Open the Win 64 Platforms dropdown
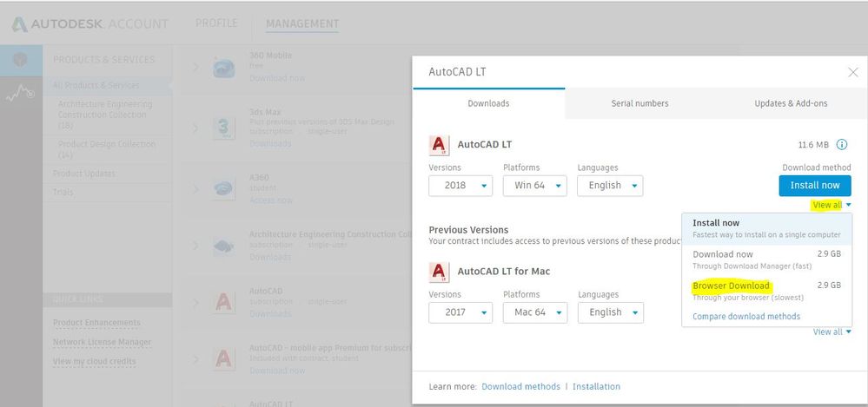 coord(534,185)
